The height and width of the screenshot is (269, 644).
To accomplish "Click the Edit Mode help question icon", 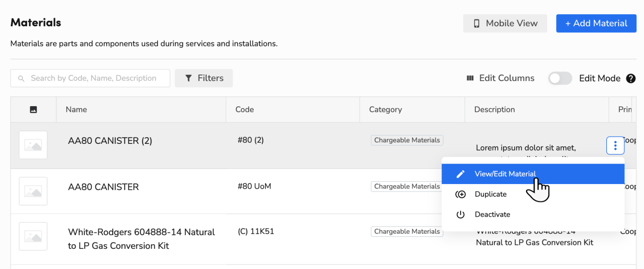I will click(630, 79).
